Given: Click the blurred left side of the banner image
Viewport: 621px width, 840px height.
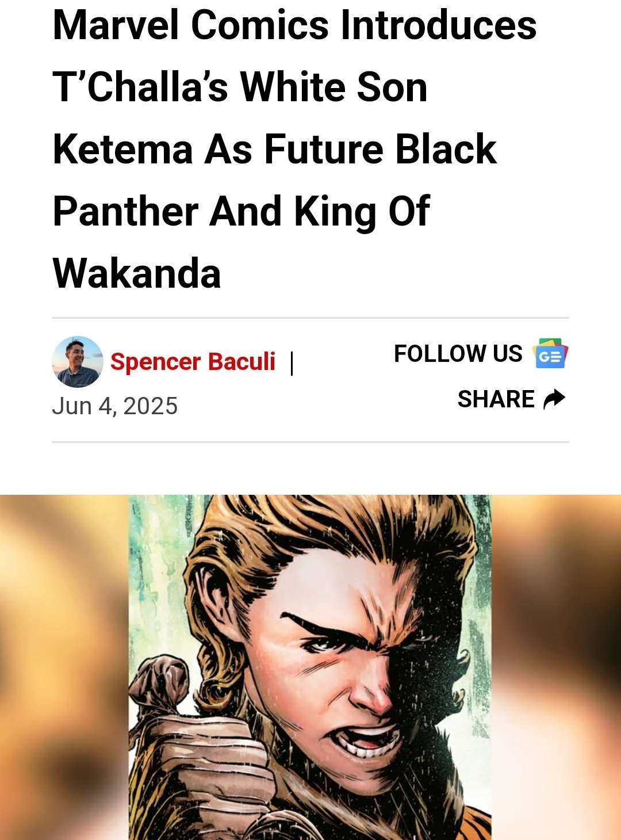Looking at the screenshot, I should click(x=64, y=667).
